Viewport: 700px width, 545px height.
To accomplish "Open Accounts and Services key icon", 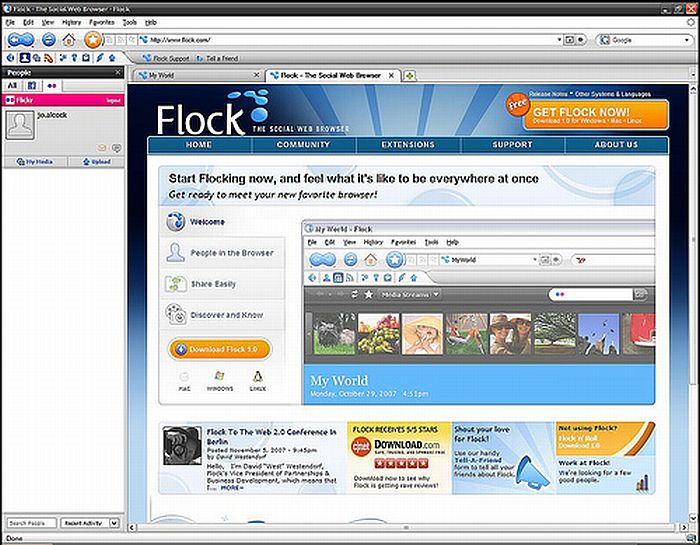I will click(x=75, y=58).
